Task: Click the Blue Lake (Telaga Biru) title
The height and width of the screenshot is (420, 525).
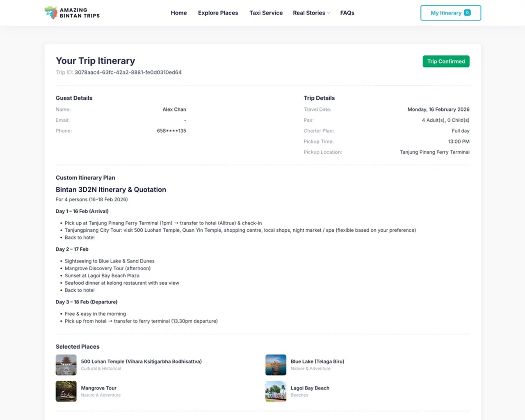Action: [x=317, y=361]
